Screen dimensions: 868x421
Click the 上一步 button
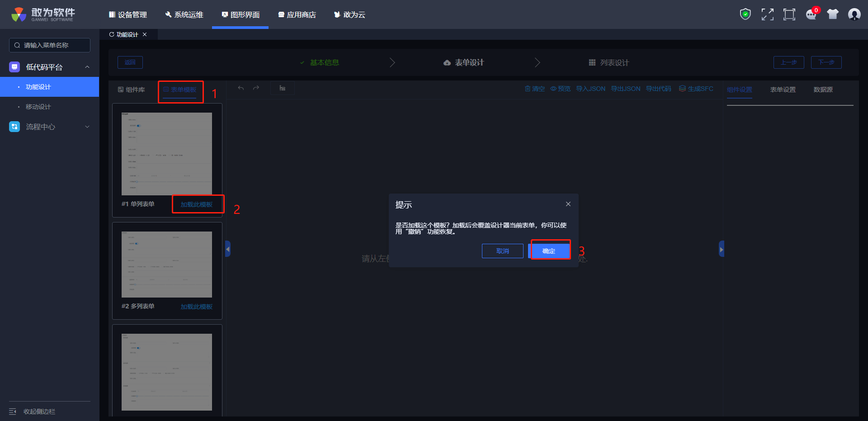tap(789, 62)
